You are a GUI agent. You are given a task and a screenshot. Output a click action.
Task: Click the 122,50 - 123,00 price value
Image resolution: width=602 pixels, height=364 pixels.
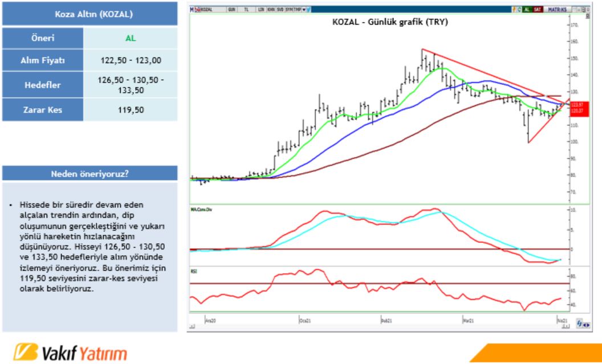tap(131, 60)
